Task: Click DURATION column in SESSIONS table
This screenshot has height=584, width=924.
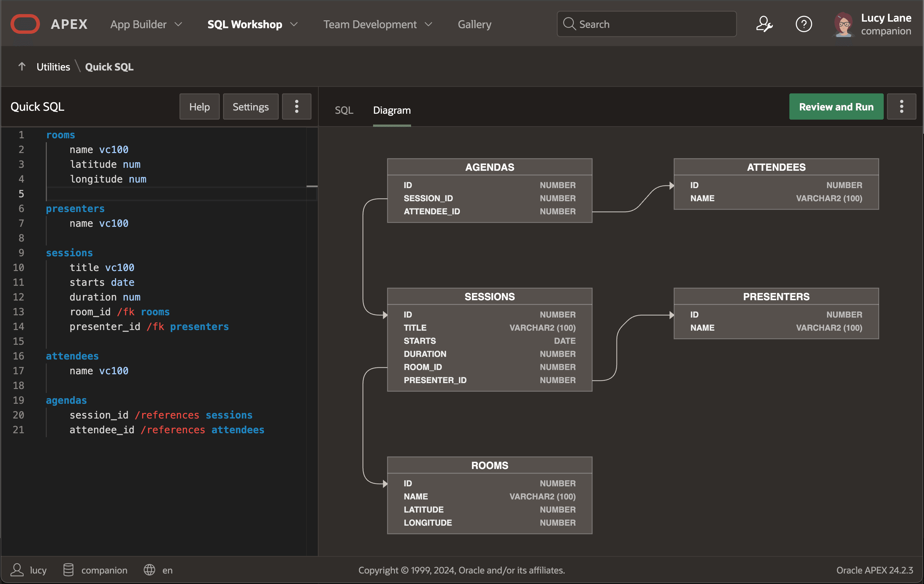Action: point(490,354)
